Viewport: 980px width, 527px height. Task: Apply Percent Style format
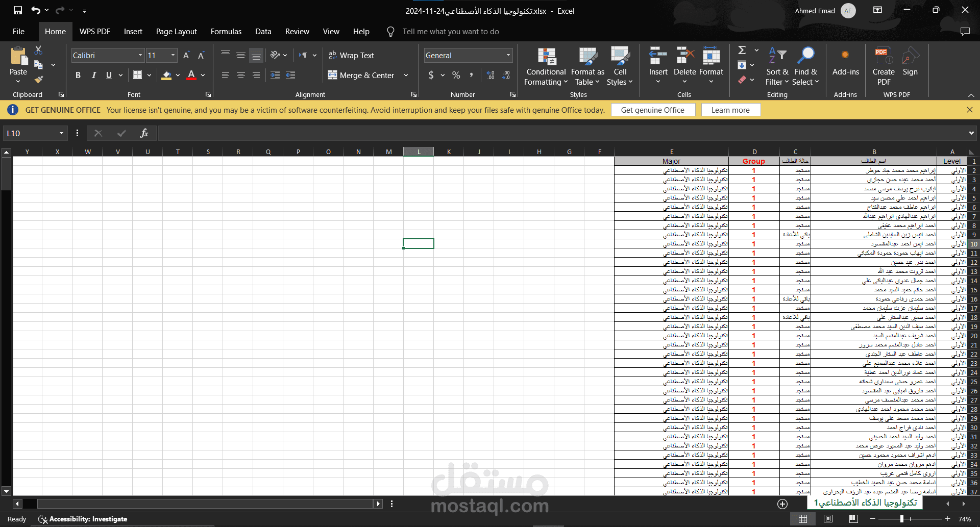(456, 75)
